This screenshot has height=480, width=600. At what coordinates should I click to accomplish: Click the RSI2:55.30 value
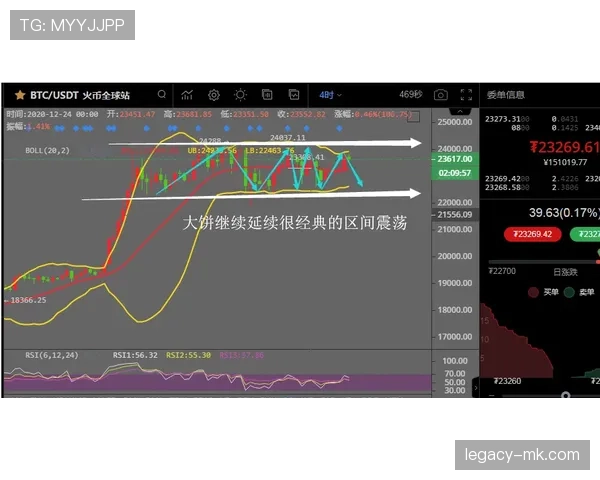188,355
